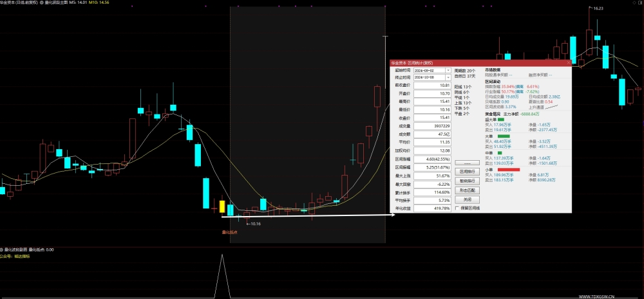Click the 周期数 20个 text
The image size is (644, 299).
(x=464, y=71)
